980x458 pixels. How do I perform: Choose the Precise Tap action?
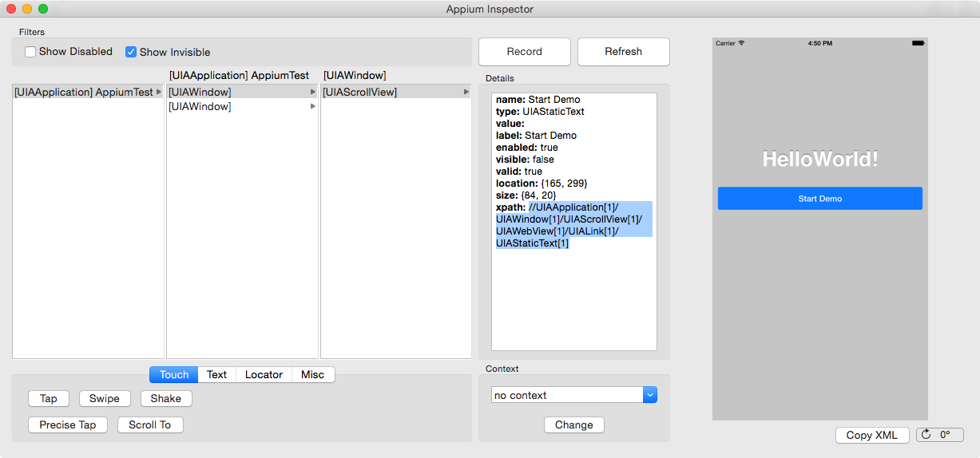point(67,424)
